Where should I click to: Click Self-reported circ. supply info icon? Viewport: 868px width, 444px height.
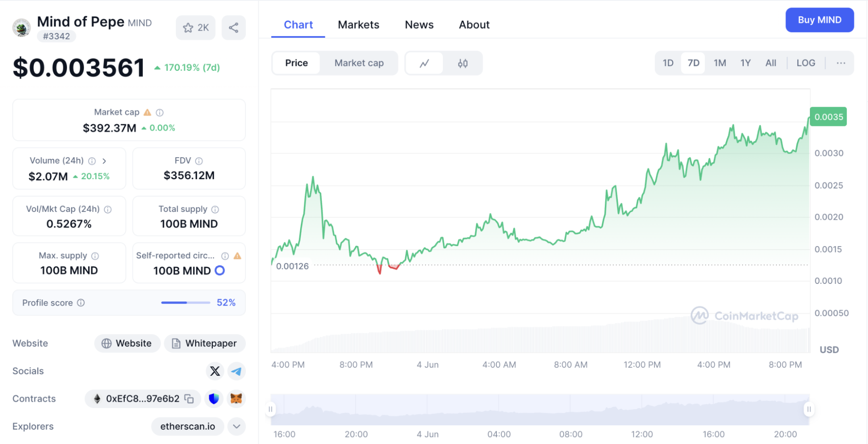tap(225, 256)
